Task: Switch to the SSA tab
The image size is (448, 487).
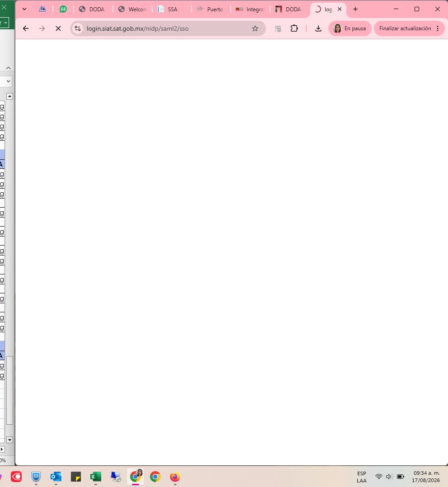Action: pyautogui.click(x=172, y=9)
